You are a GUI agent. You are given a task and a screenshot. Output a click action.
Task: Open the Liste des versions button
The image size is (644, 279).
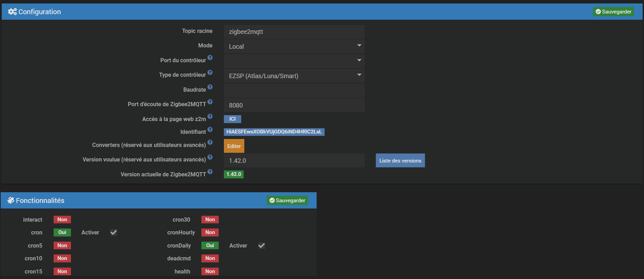[400, 161]
